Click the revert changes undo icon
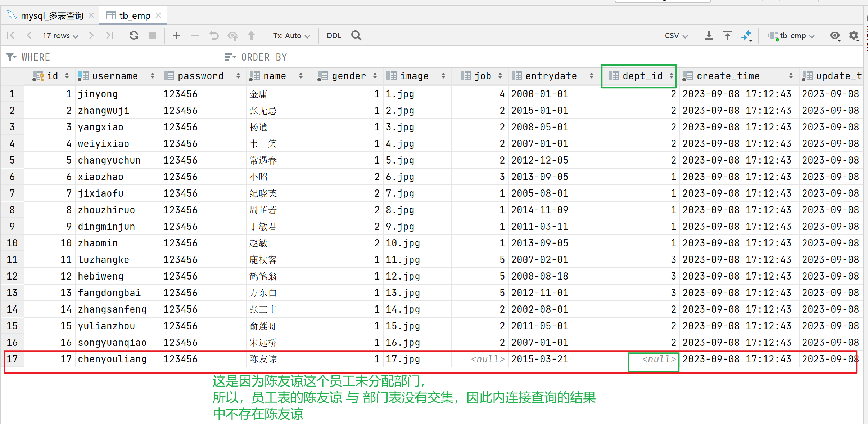Screen dimensions: 868x424 coord(214,35)
